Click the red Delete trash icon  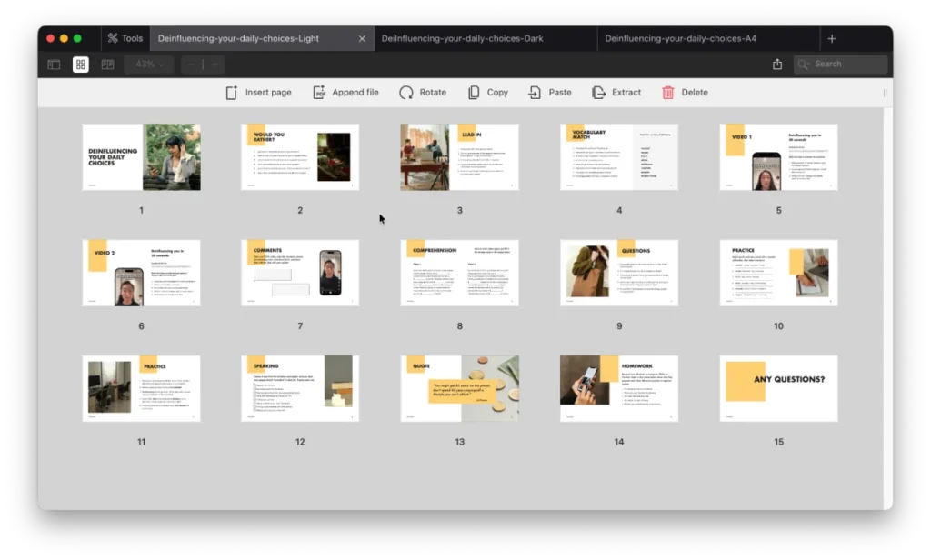click(x=668, y=92)
